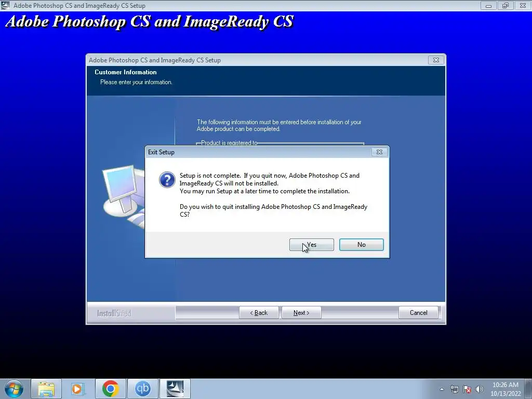Open qBittorrent from the taskbar

tap(142, 389)
